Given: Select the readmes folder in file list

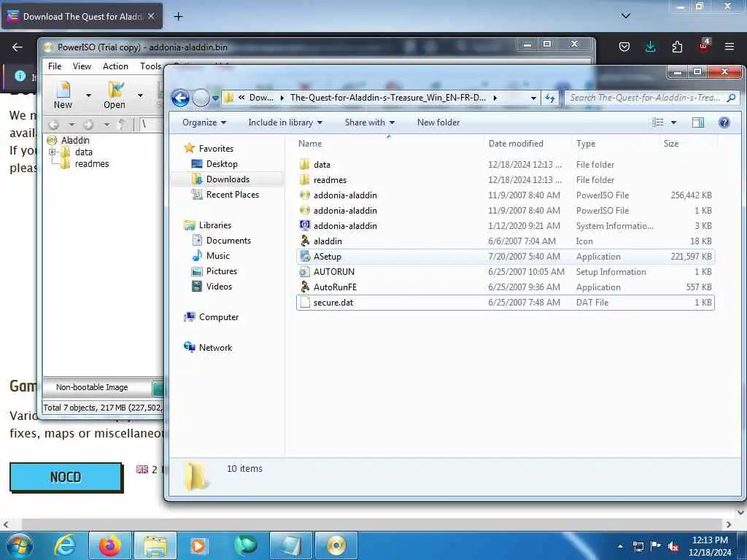Looking at the screenshot, I should (506, 180).
